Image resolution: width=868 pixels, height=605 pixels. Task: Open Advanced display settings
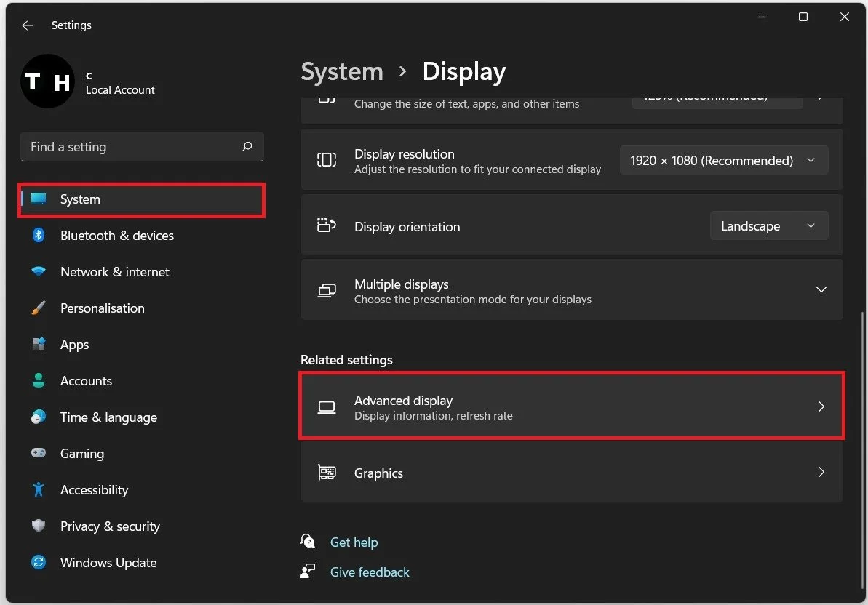(572, 406)
